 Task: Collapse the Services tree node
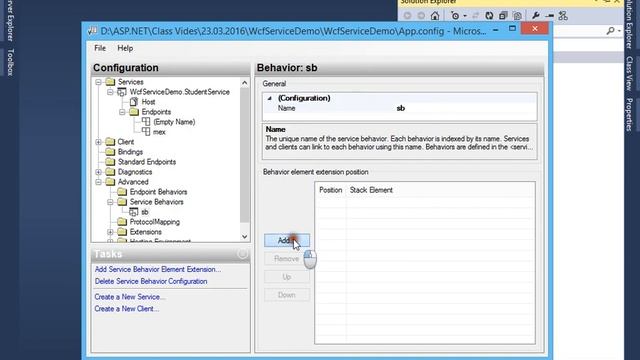click(98, 82)
